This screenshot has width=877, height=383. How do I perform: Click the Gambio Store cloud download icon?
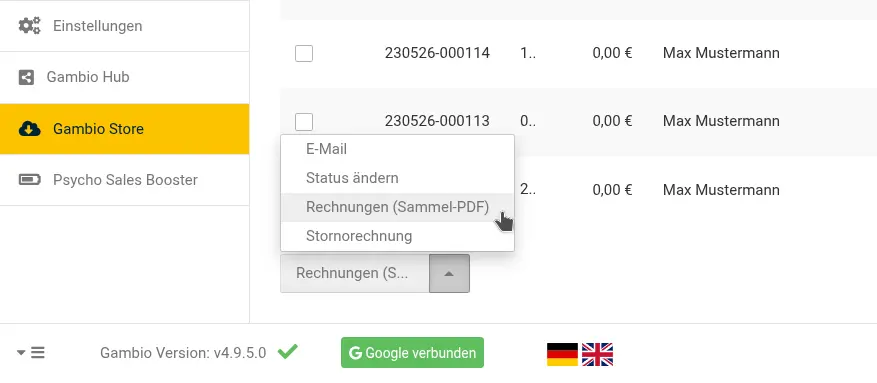(30, 129)
